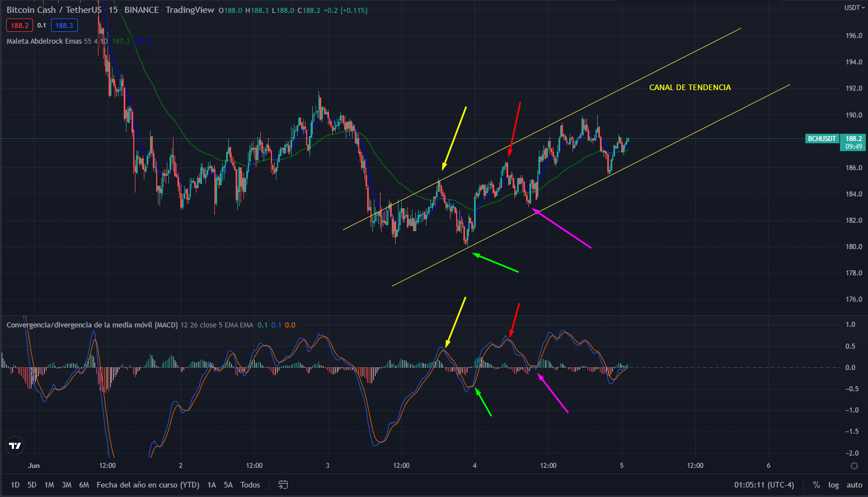
Task: Open the go-to-date calendar icon
Action: point(283,485)
